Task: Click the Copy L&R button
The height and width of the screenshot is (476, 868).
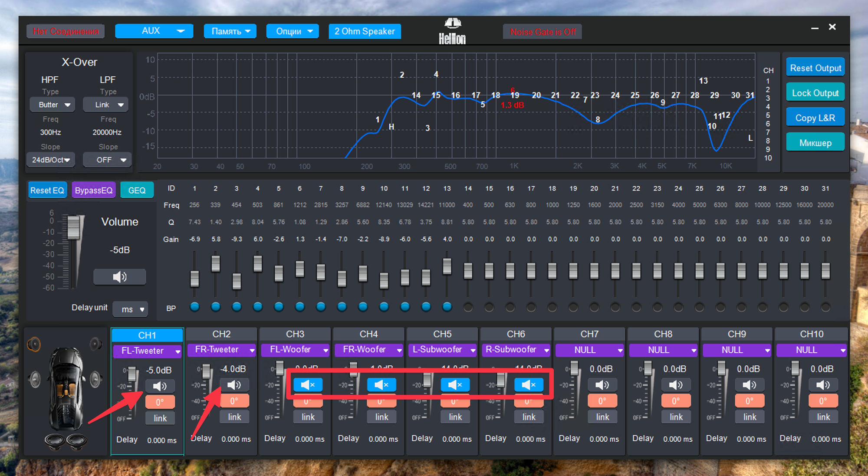Action: (x=815, y=118)
